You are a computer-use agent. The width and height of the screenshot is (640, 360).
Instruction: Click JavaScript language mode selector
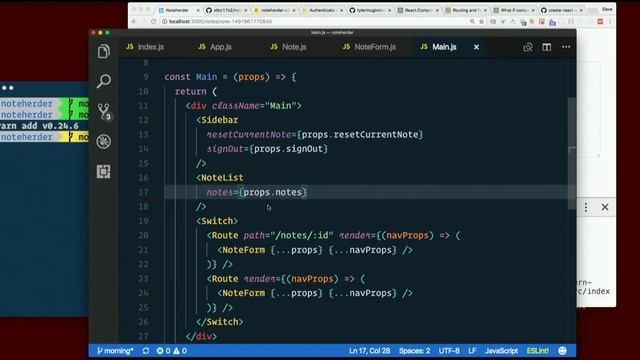click(x=501, y=351)
